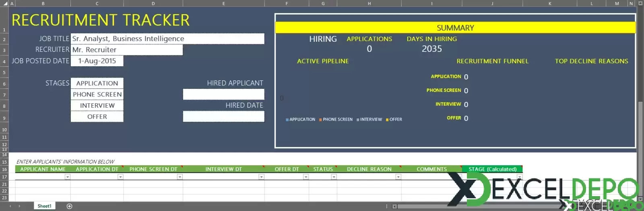Click the yellow OFFER legend entry
The height and width of the screenshot is (211, 644).
tap(394, 119)
